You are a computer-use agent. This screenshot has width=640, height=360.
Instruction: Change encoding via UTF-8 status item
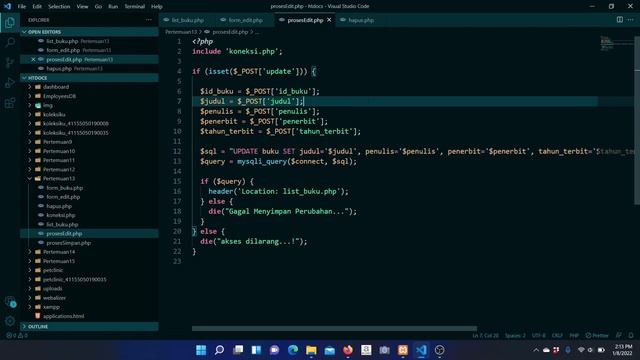(x=539, y=336)
